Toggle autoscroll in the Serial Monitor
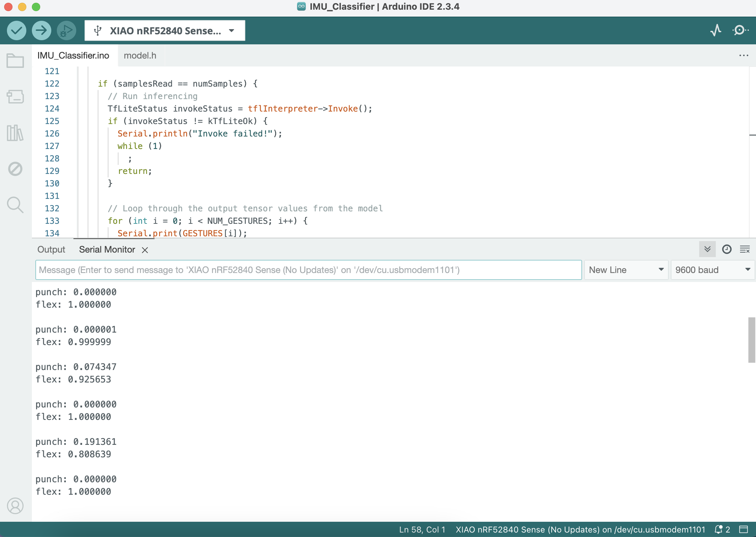756x537 pixels. tap(707, 249)
